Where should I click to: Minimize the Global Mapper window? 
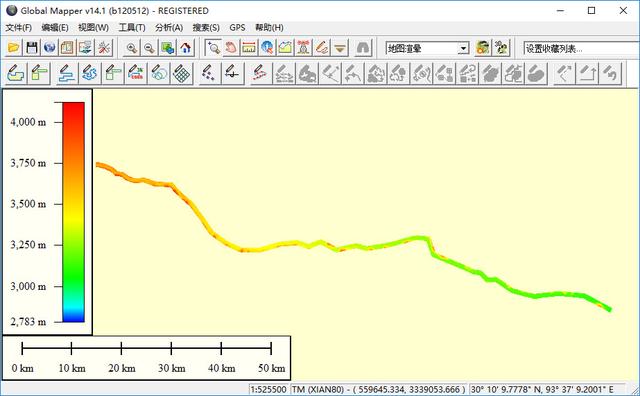click(x=560, y=11)
